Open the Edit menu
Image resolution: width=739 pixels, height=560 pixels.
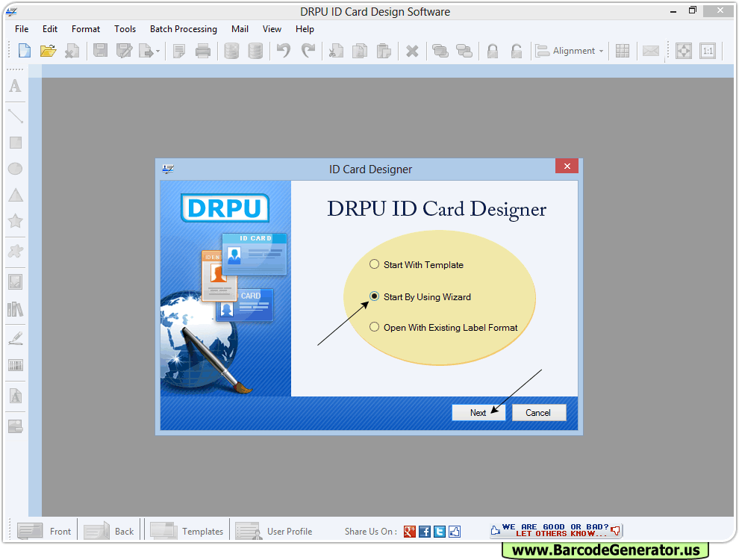coord(50,29)
